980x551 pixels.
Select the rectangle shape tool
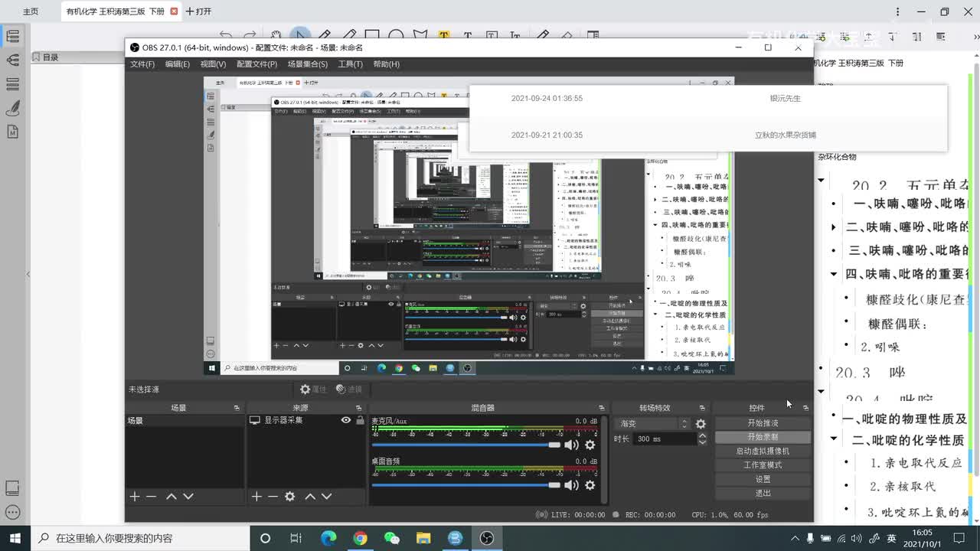click(372, 35)
